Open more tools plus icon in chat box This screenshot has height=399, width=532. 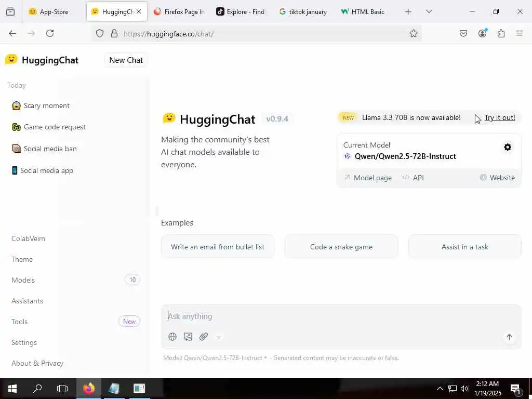[219, 337]
